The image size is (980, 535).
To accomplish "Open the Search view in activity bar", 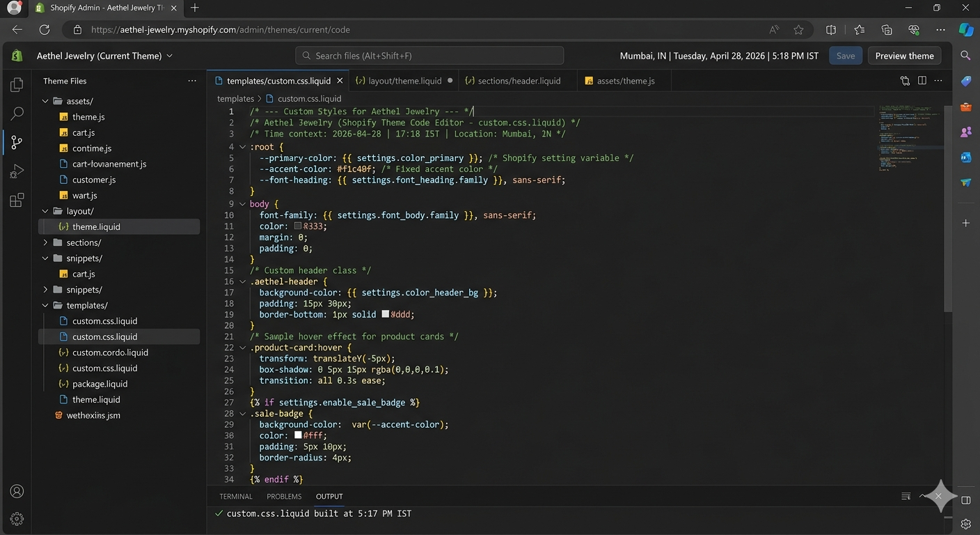I will (17, 114).
